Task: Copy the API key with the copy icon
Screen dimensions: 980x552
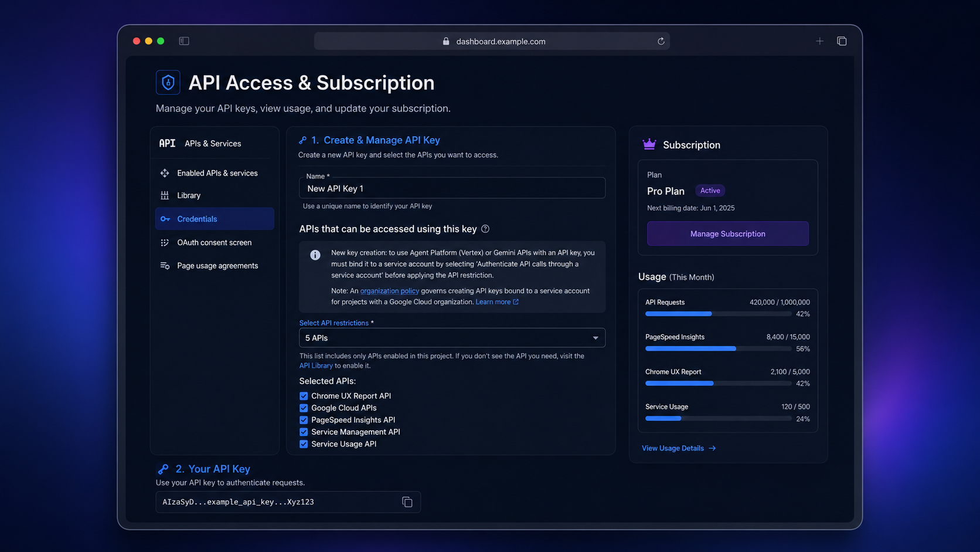Action: tap(407, 502)
